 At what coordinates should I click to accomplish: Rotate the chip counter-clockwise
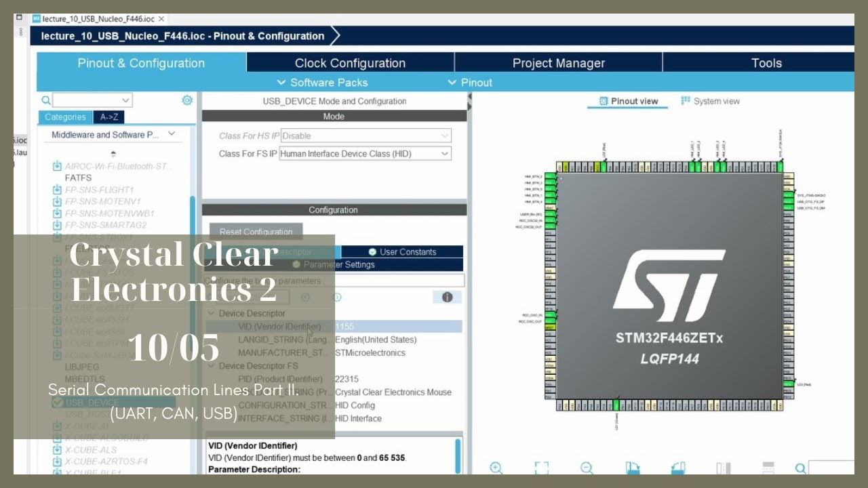point(678,468)
